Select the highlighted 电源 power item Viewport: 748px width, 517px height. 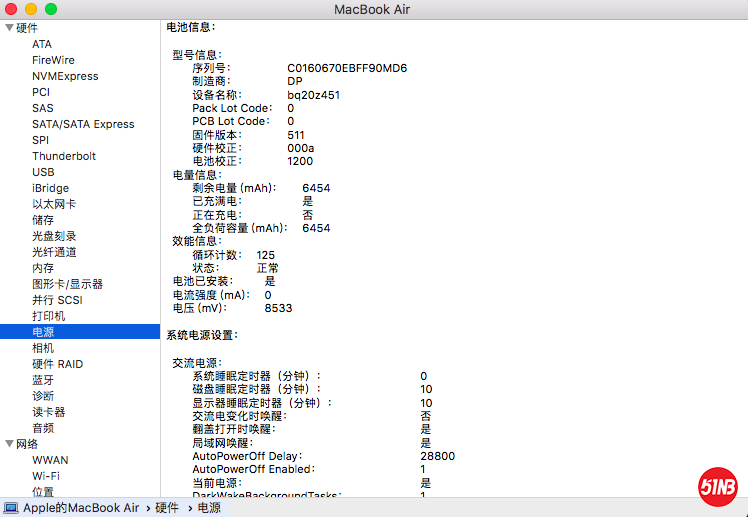pyautogui.click(x=43, y=332)
